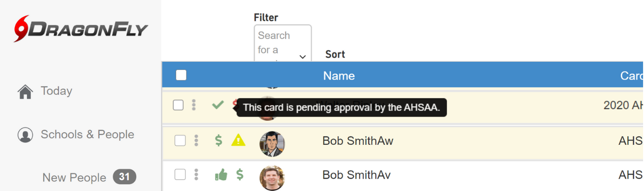This screenshot has height=191, width=644.
Task: Check the box for Bob SmithAw
Action: (x=180, y=140)
